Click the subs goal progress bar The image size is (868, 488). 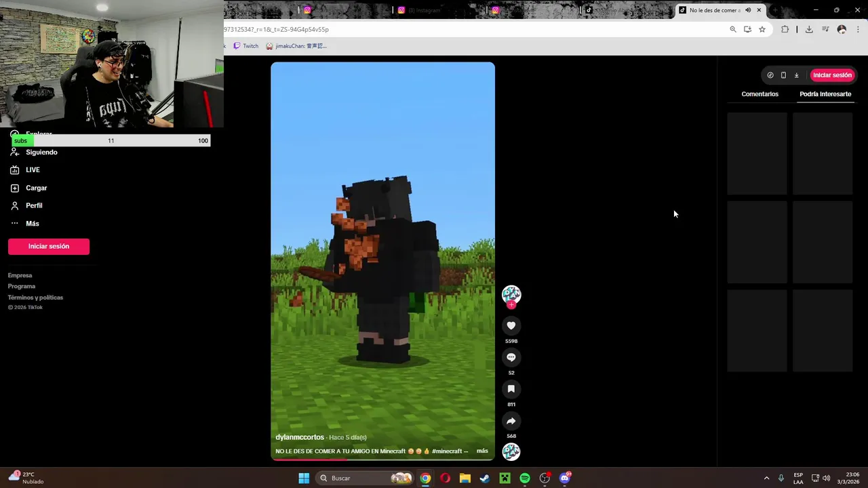tap(111, 140)
